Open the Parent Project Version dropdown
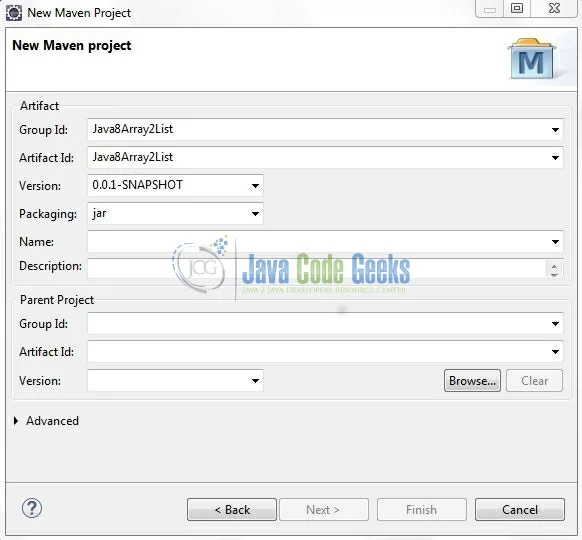 coord(255,380)
